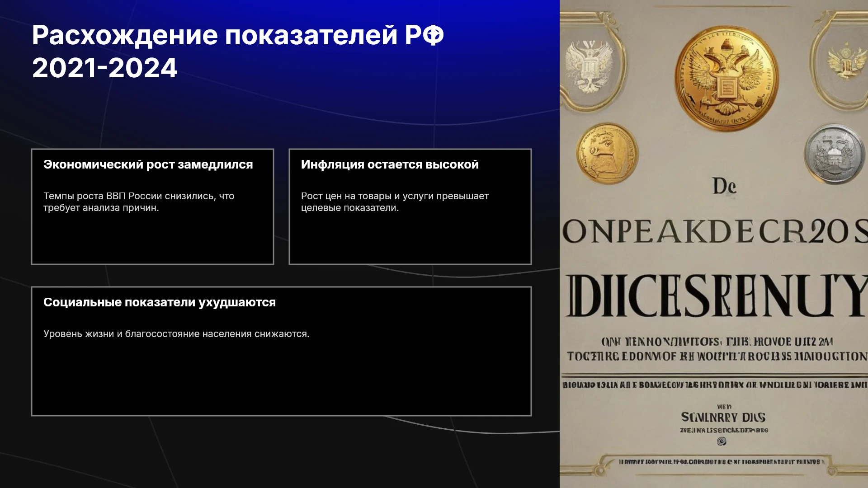Click the small De text in the image
Screen dimensions: 868x488
tap(724, 186)
